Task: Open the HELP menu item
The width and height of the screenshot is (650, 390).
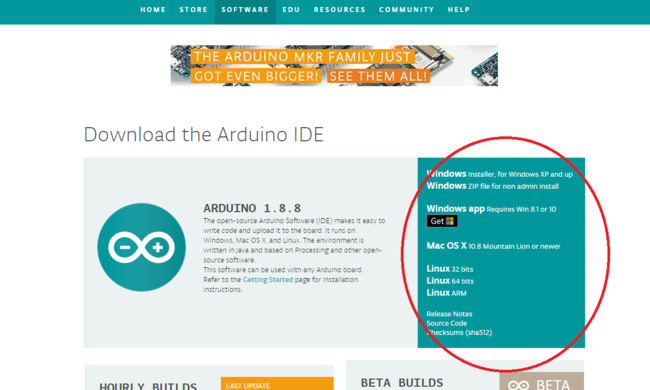Action: click(x=458, y=10)
